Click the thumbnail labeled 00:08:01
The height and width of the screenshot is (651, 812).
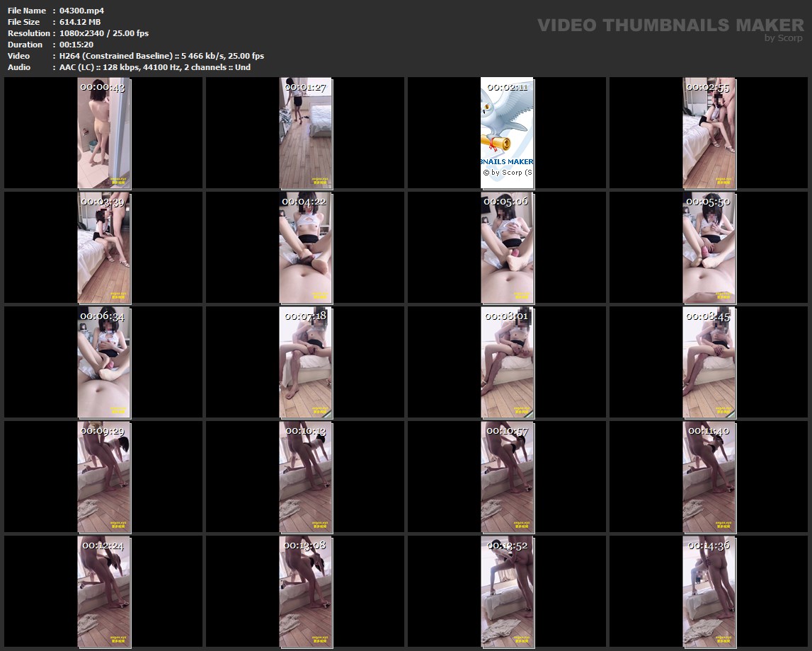click(x=507, y=362)
